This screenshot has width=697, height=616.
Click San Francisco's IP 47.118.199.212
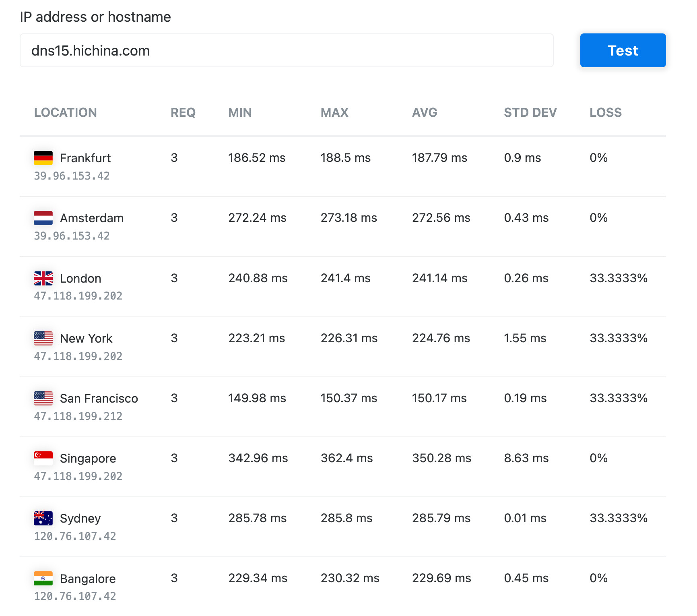tap(78, 416)
